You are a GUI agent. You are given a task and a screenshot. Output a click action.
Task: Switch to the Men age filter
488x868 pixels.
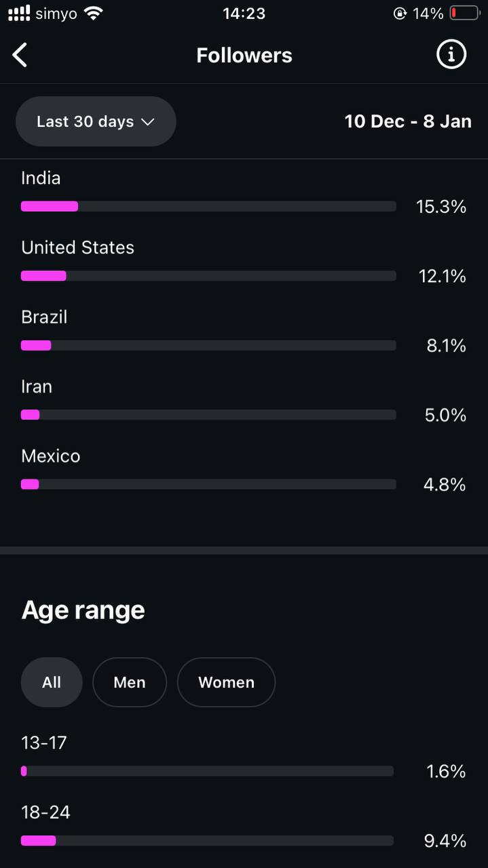click(130, 682)
